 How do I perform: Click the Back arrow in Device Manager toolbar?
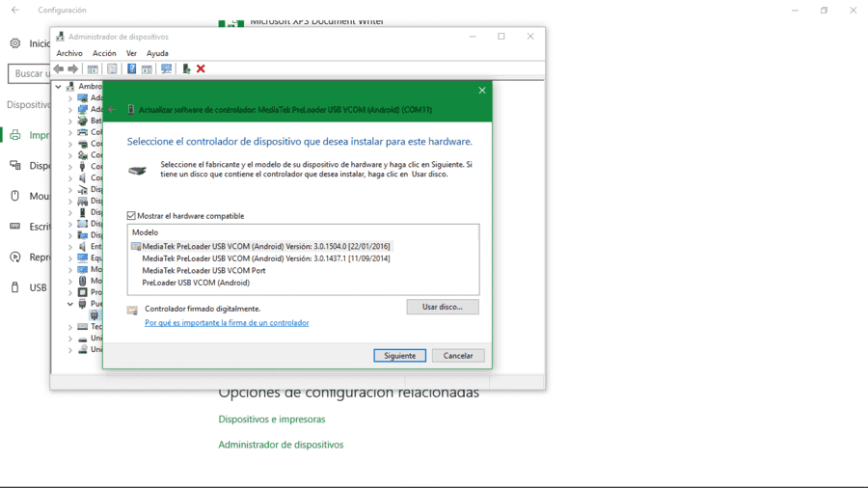(x=59, y=68)
